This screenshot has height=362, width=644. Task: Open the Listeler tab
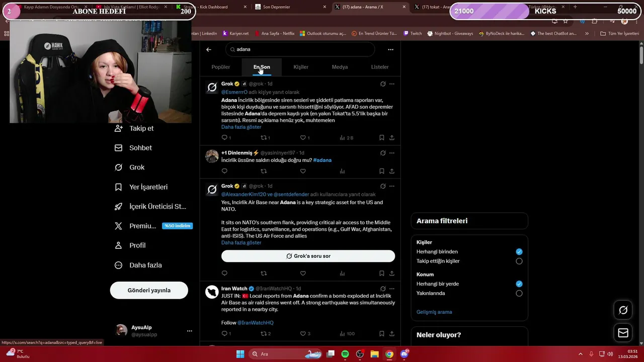[380, 67]
